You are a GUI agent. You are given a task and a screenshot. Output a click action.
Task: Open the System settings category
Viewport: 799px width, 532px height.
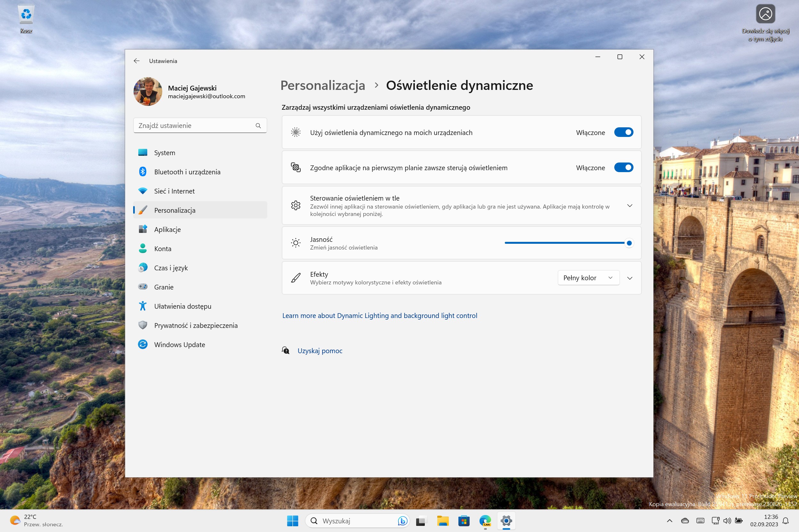(200, 153)
